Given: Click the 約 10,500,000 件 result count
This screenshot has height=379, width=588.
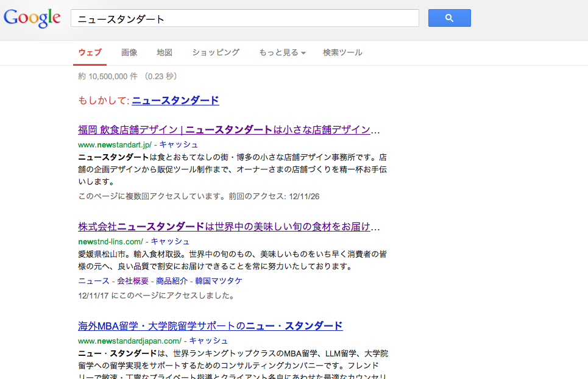Looking at the screenshot, I should (108, 77).
